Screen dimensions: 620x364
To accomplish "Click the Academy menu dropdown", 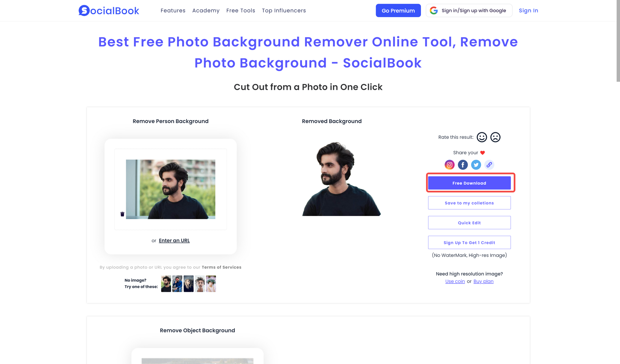I will tap(206, 11).
